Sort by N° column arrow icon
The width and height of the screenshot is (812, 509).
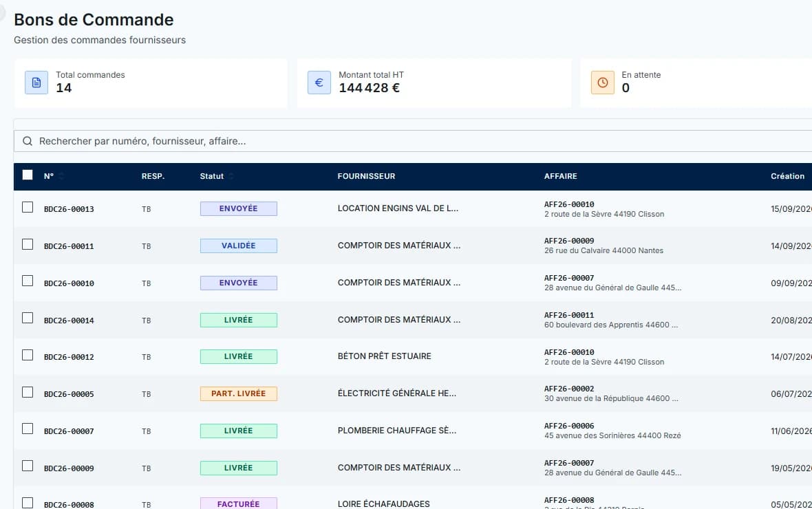coord(61,176)
